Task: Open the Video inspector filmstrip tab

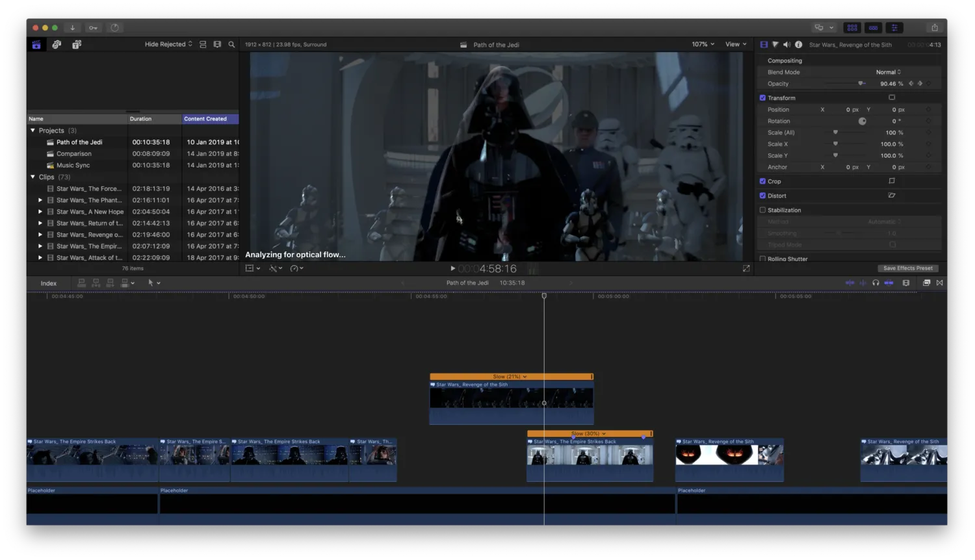Action: point(764,44)
